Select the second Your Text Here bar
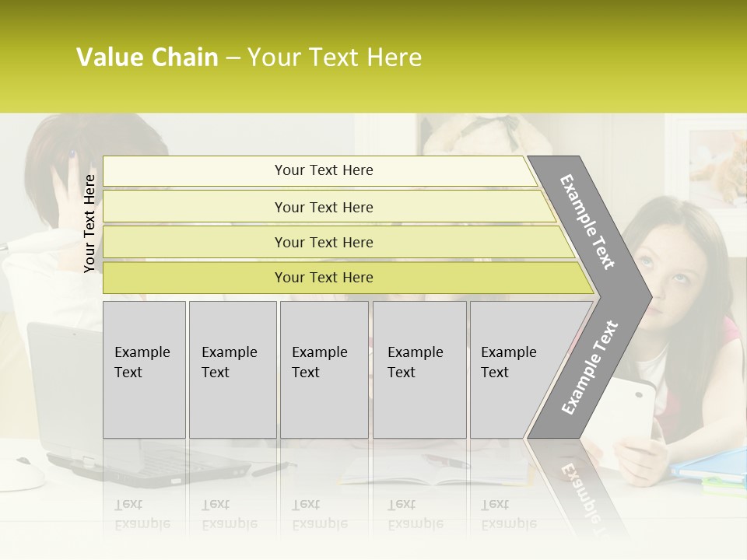This screenshot has height=560, width=747. click(328, 207)
